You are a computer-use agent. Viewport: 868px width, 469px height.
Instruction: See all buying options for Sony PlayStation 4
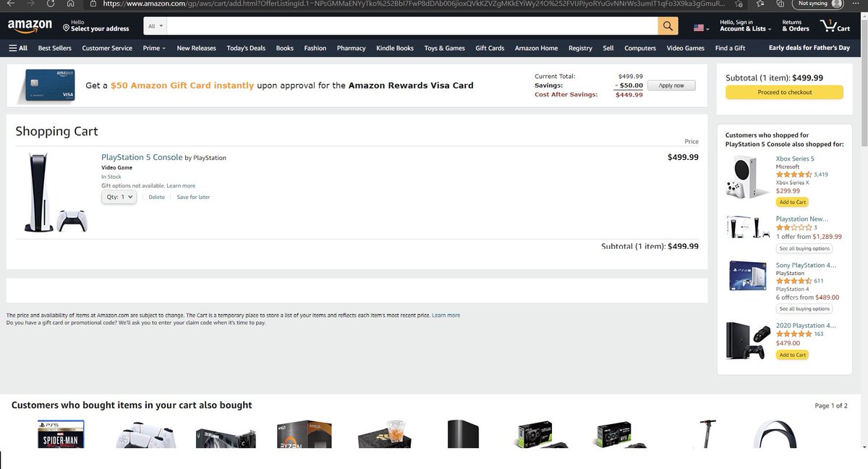click(x=804, y=309)
